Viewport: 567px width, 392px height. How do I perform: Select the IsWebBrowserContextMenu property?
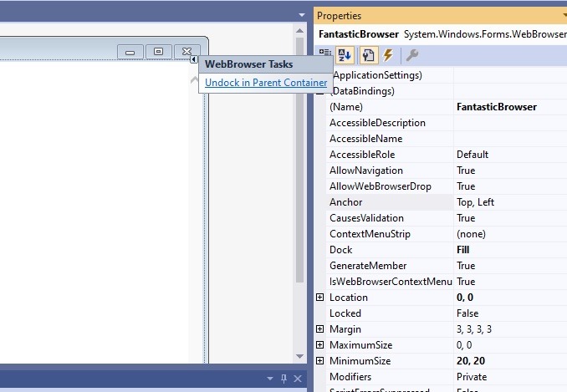click(x=390, y=282)
